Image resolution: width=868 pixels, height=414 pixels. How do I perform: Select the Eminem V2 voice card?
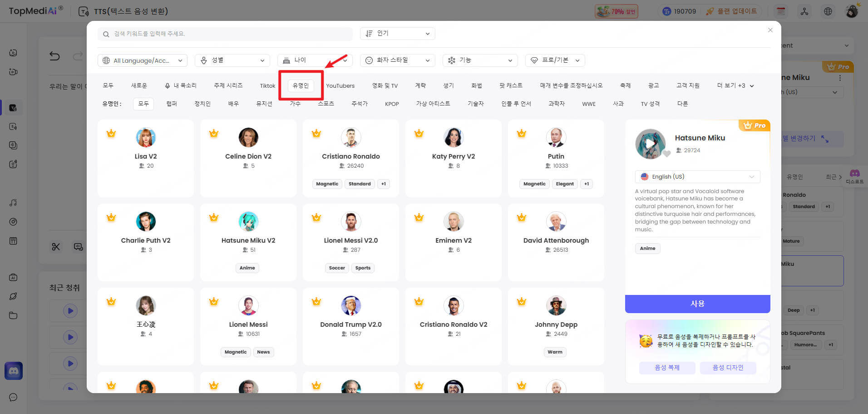point(454,242)
